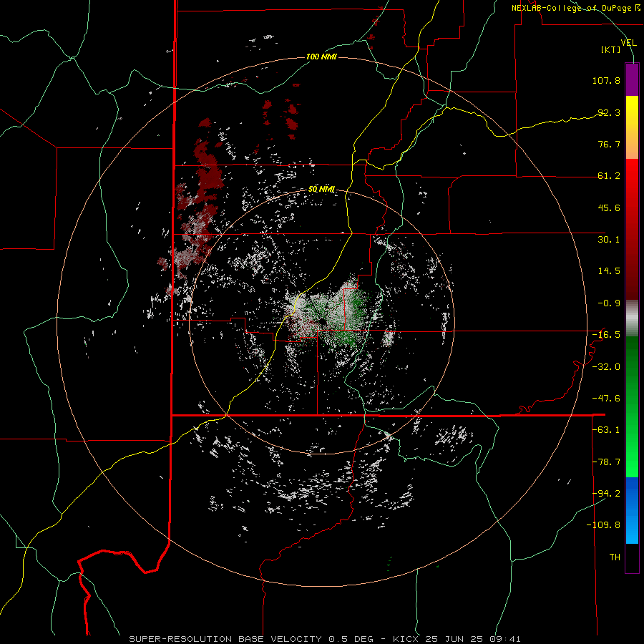The width and height of the screenshot is (644, 644).
Task: Click the 45.6 velocity scale value
Action: (x=609, y=208)
